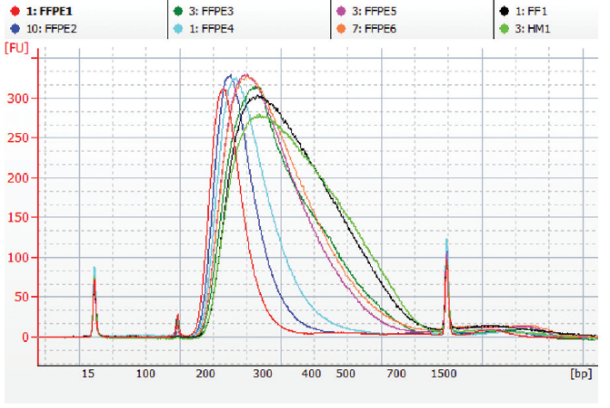Click the dark green dot beside FFPE3

coord(180,9)
